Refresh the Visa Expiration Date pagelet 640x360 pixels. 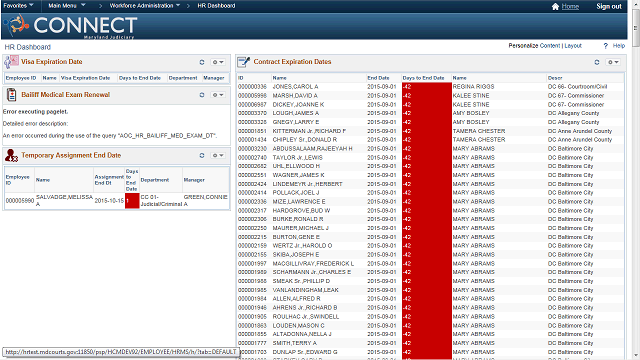(x=202, y=62)
